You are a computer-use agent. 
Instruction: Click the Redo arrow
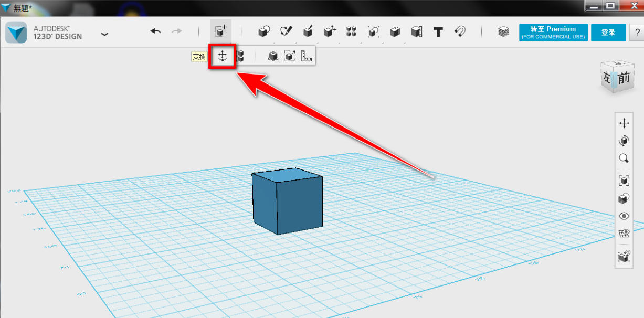coord(177,31)
